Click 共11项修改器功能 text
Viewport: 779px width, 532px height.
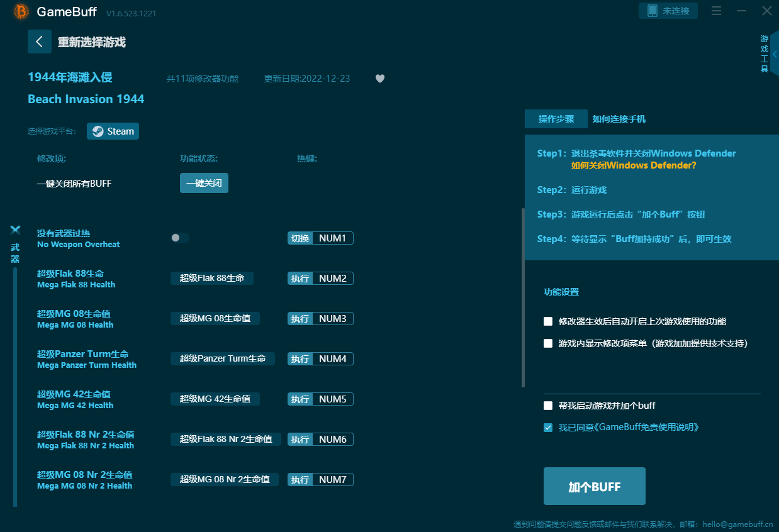[203, 79]
